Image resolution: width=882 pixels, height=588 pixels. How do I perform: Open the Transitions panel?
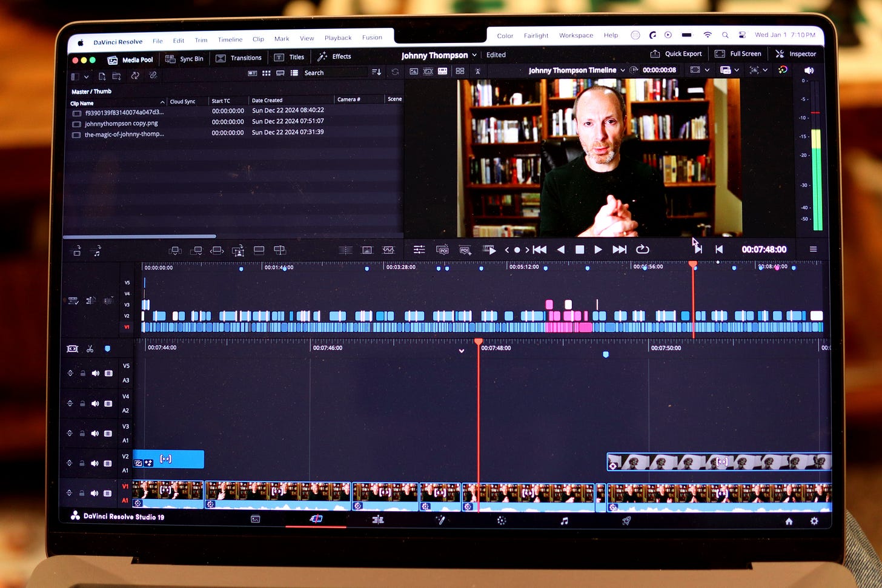pos(239,58)
